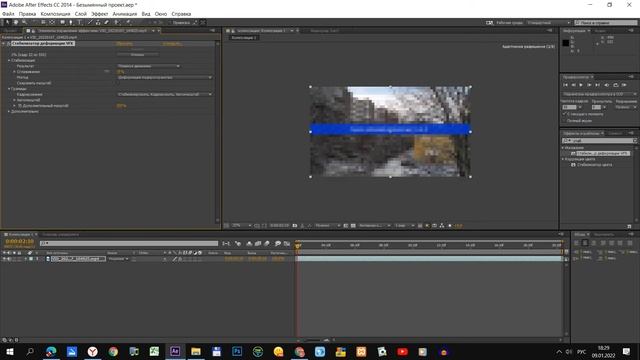This screenshot has height=360, width=640.
Task: Collapse the 'Стабилизация' group
Action: [9, 60]
